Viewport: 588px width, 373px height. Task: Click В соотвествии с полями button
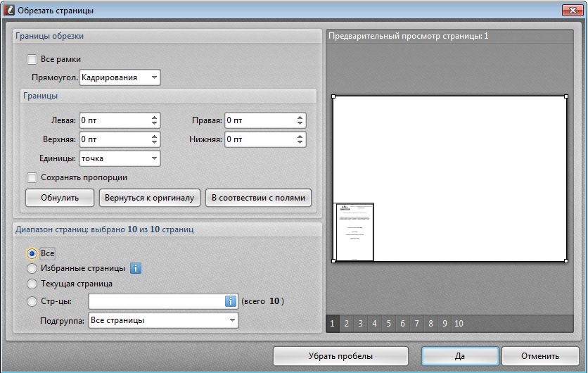(258, 198)
